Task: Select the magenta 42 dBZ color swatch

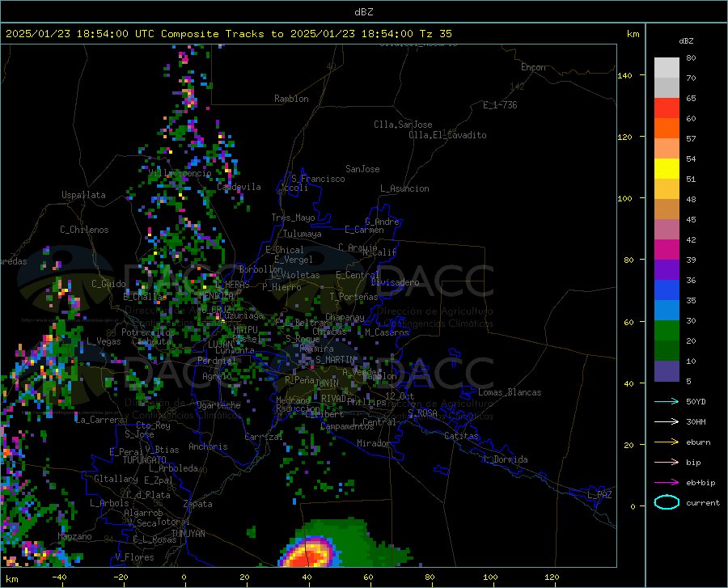Action: pos(667,250)
